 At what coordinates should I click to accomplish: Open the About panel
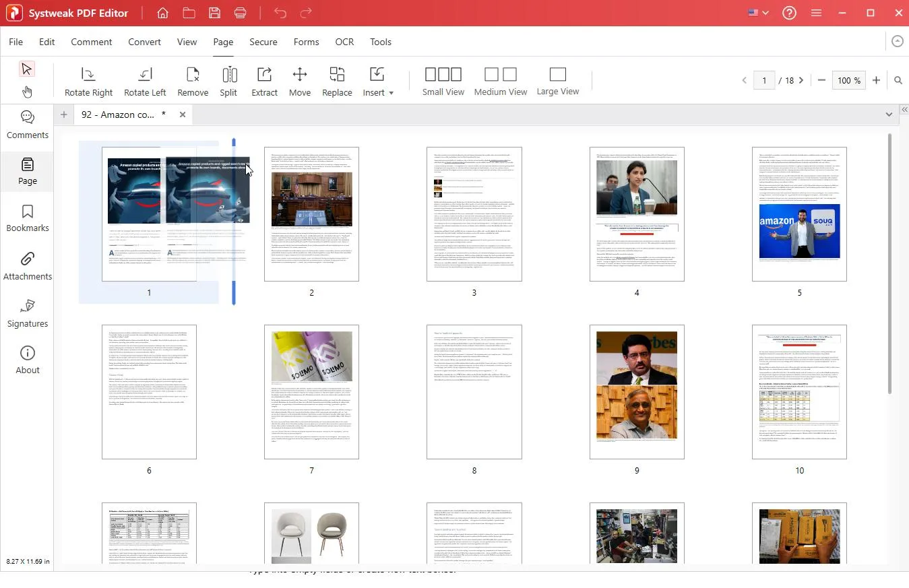tap(27, 358)
